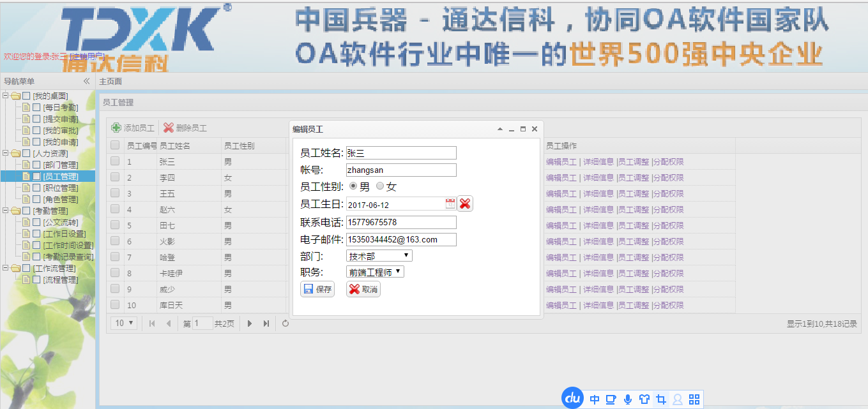Click the green 添加员工 plus icon
Image resolution: width=868 pixels, height=409 pixels.
[116, 128]
